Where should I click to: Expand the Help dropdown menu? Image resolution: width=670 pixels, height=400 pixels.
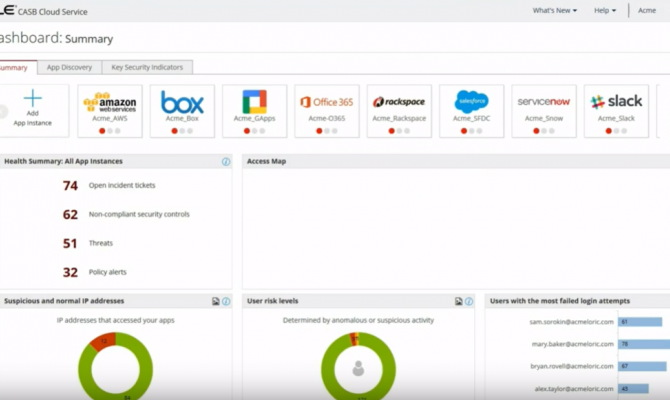click(605, 11)
